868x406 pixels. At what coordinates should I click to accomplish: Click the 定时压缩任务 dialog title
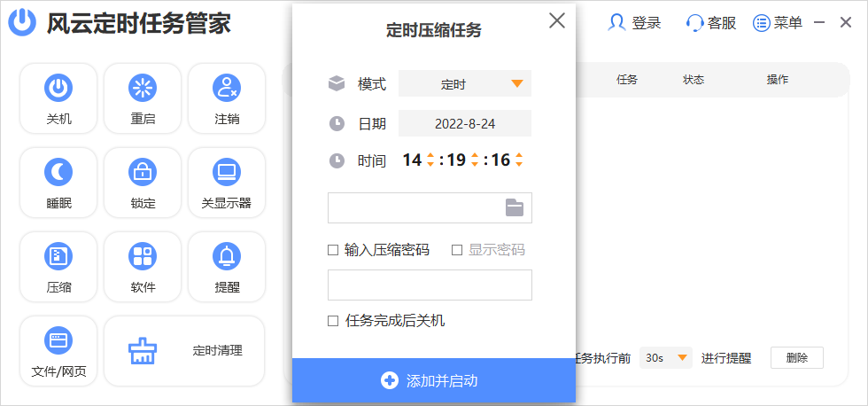pyautogui.click(x=434, y=31)
